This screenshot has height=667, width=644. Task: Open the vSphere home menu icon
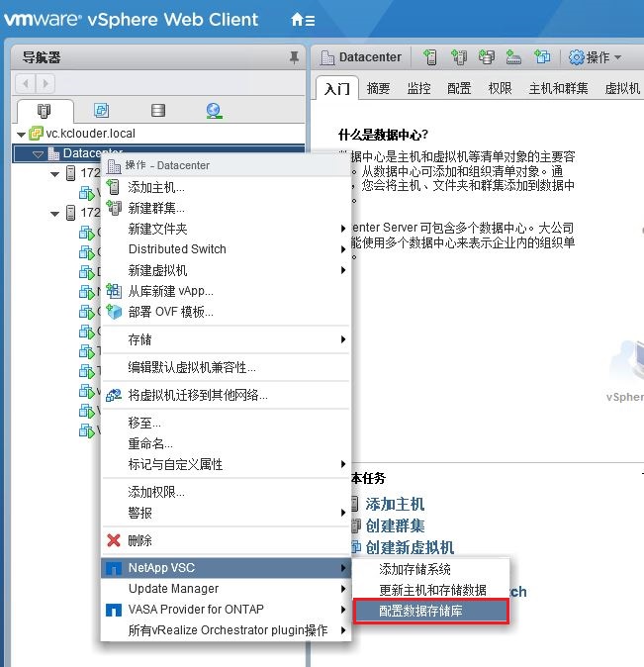(x=303, y=20)
